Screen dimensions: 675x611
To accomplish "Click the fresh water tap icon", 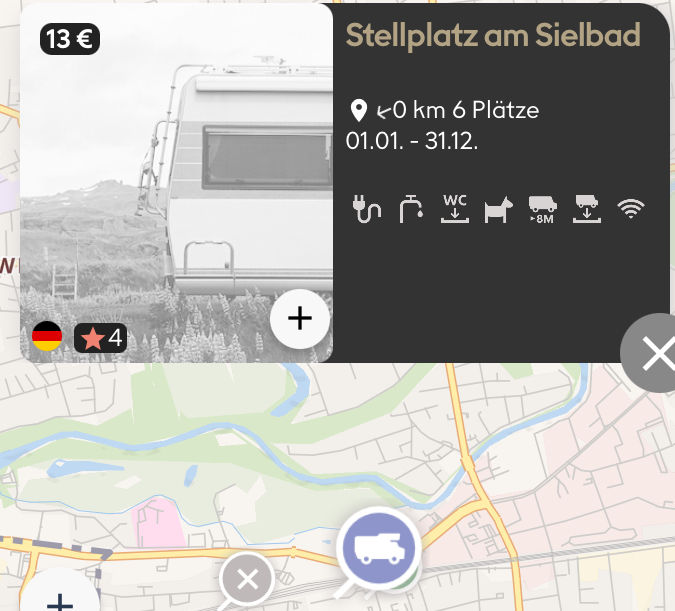I will (410, 210).
